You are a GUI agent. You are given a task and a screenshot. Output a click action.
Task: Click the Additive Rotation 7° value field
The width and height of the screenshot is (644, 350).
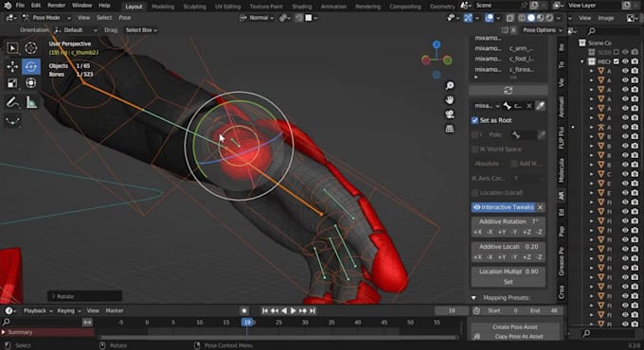coord(508,221)
